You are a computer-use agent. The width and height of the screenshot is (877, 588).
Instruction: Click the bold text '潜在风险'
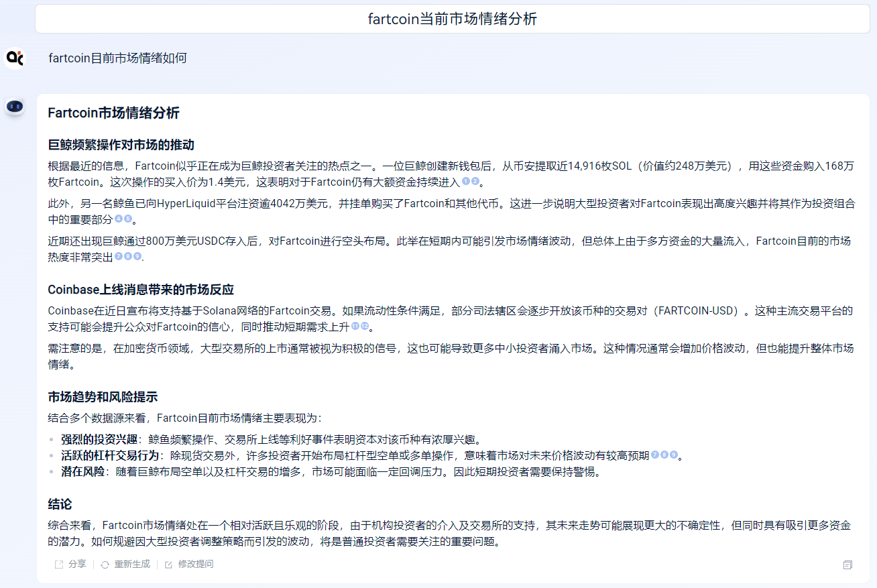click(83, 472)
